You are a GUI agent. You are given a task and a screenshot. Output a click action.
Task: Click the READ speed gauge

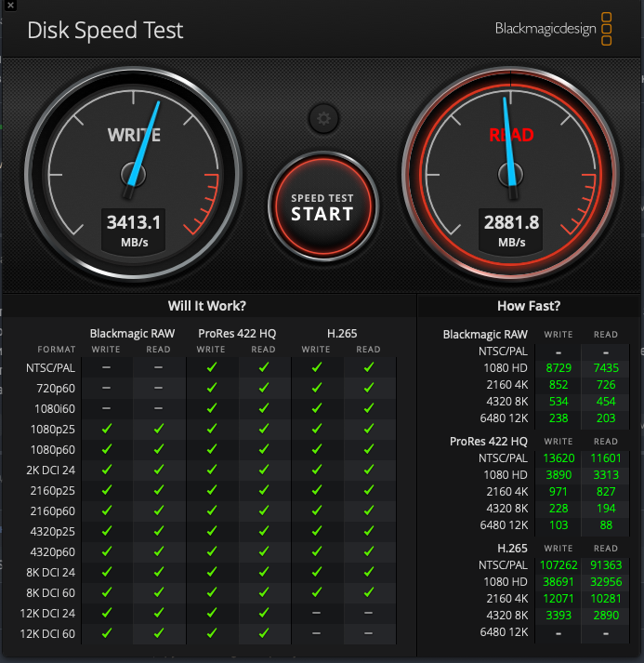510,174
